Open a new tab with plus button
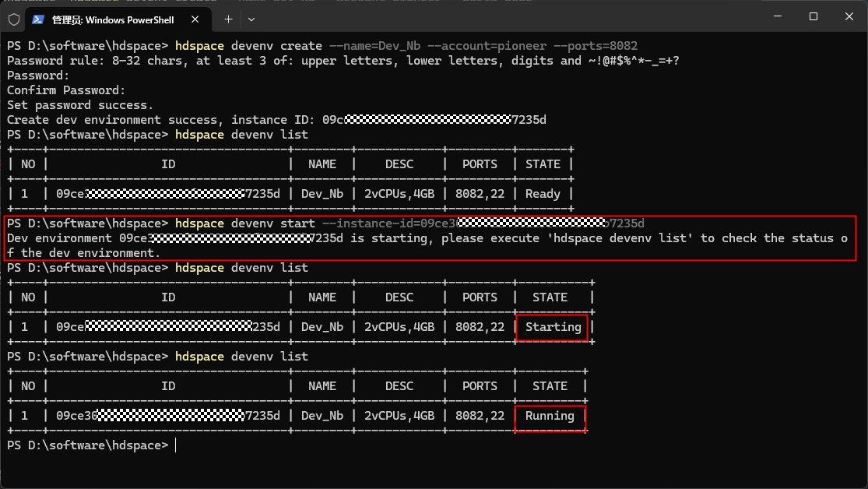The width and height of the screenshot is (868, 489). 228,18
